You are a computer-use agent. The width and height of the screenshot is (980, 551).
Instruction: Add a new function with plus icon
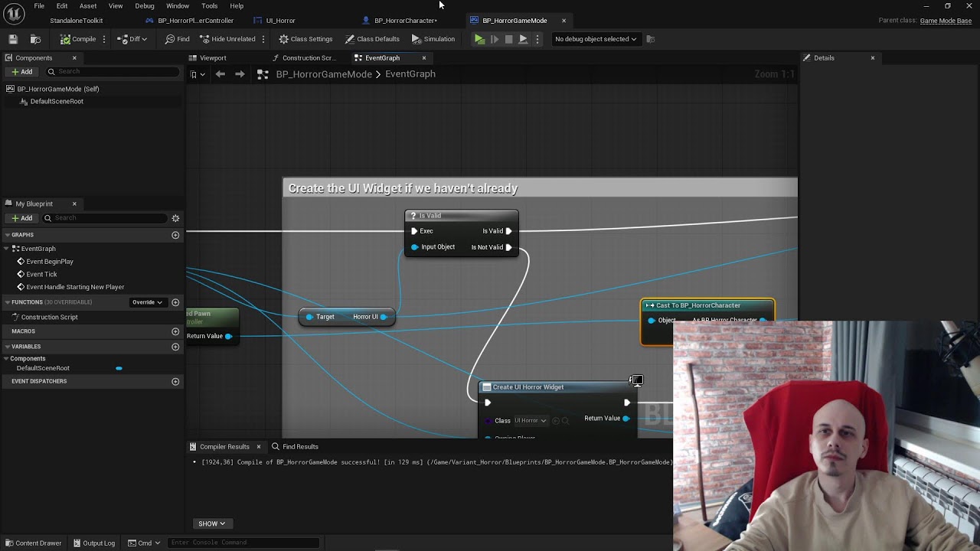pyautogui.click(x=175, y=302)
